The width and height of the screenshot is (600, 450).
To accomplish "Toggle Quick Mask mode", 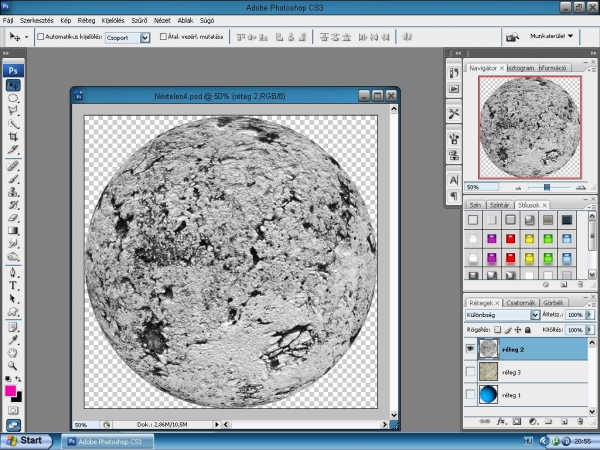I will (13, 411).
